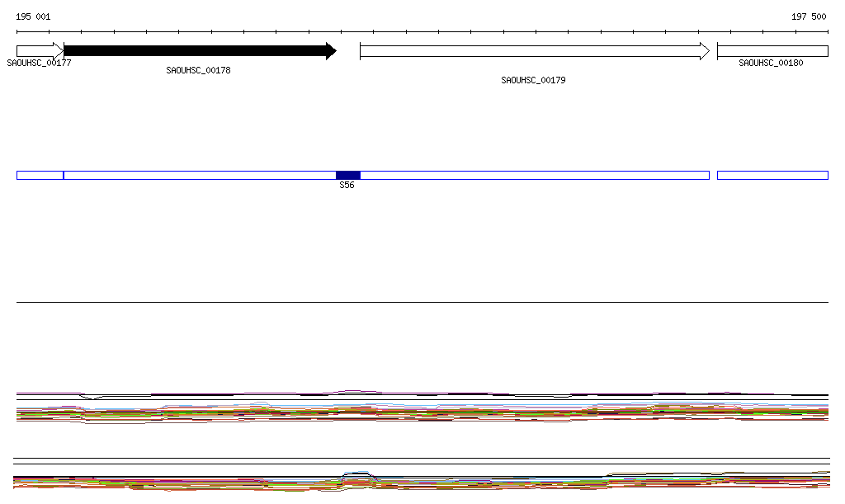Select the white segment bar left of S56
This screenshot has height=504, width=845.
[198, 175]
